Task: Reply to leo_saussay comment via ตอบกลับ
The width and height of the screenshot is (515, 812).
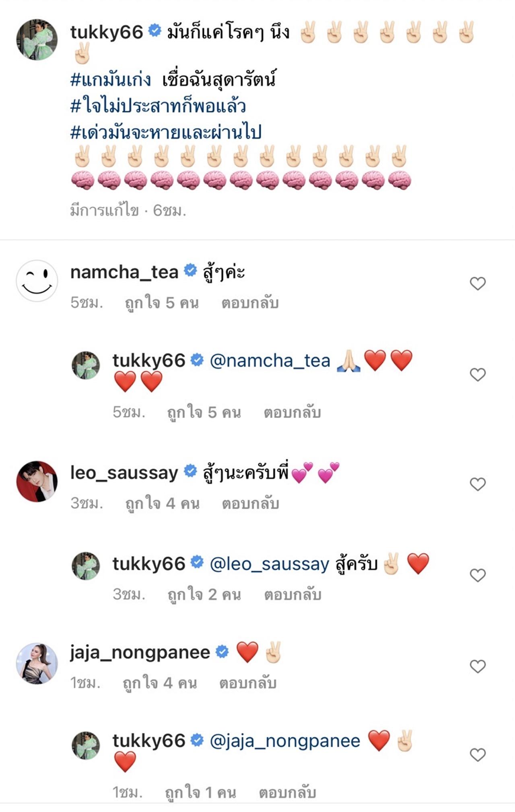Action: tap(250, 504)
